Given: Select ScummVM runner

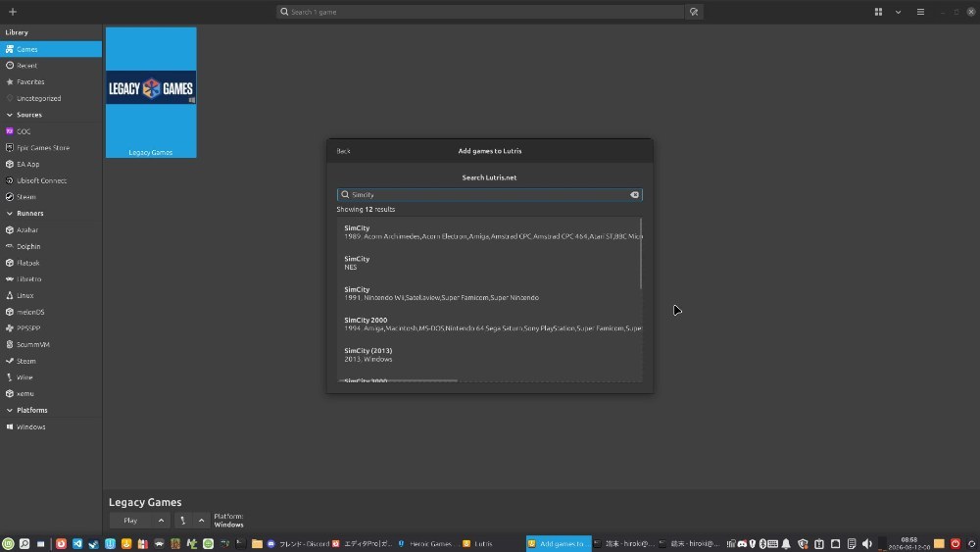Looking at the screenshot, I should click(51, 344).
